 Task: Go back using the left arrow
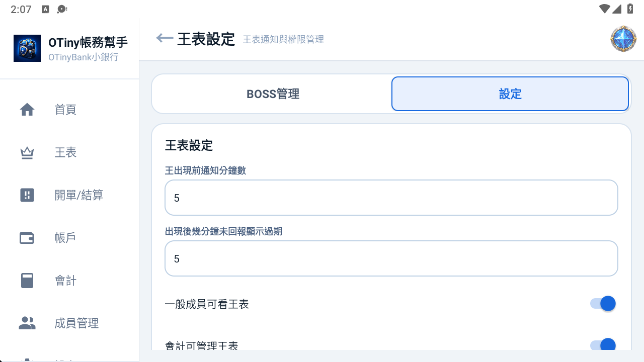165,38
